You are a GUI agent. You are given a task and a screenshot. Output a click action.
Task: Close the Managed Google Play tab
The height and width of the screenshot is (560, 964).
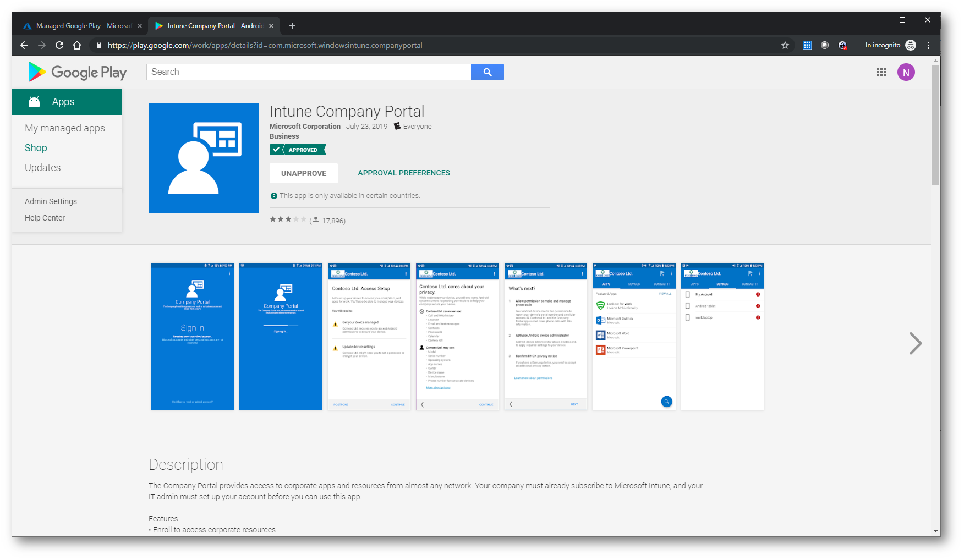coord(140,26)
